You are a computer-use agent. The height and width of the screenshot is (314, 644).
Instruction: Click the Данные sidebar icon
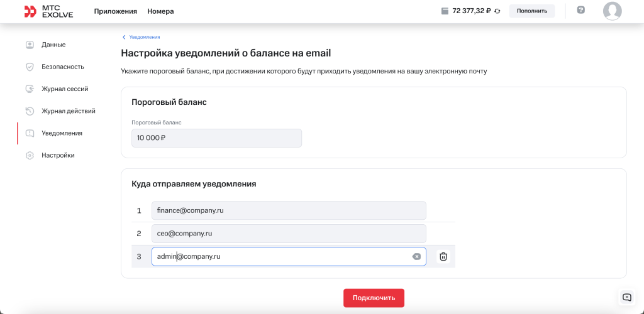pos(30,45)
